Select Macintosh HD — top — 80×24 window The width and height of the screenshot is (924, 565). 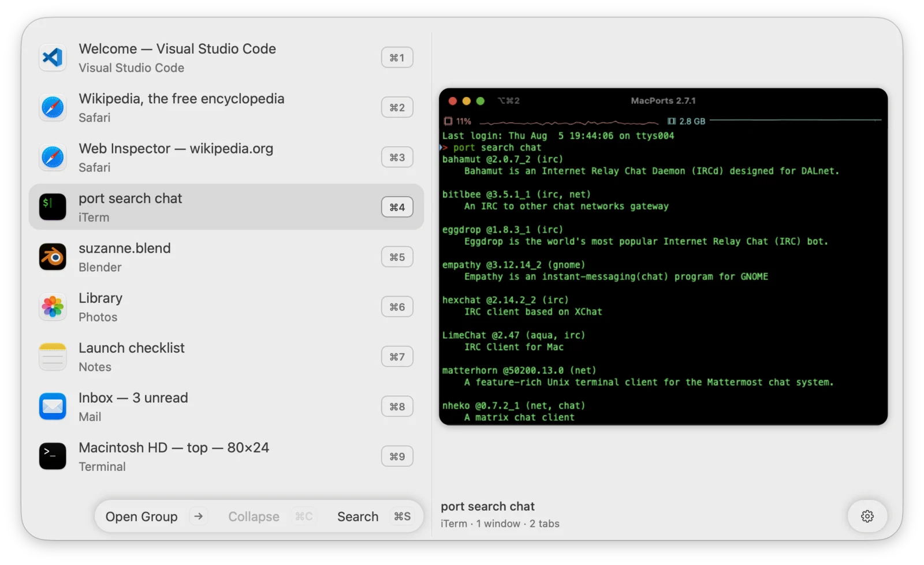click(226, 456)
